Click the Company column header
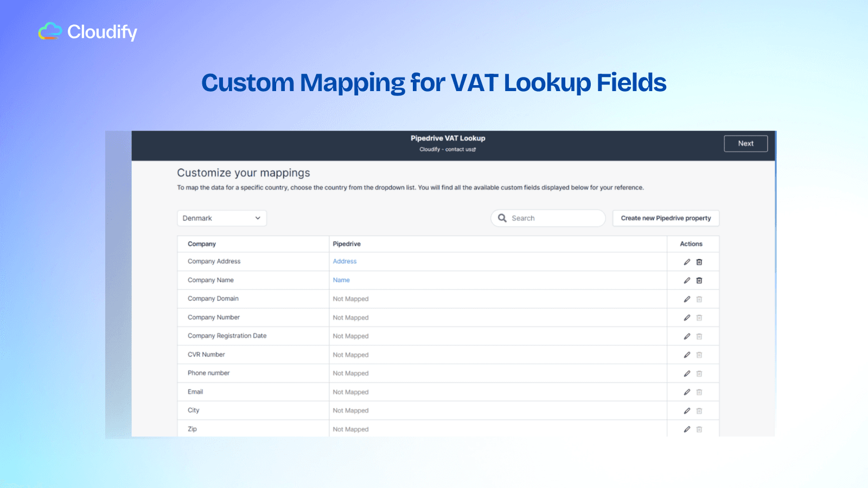Screen dimensions: 868x488 pos(202,244)
